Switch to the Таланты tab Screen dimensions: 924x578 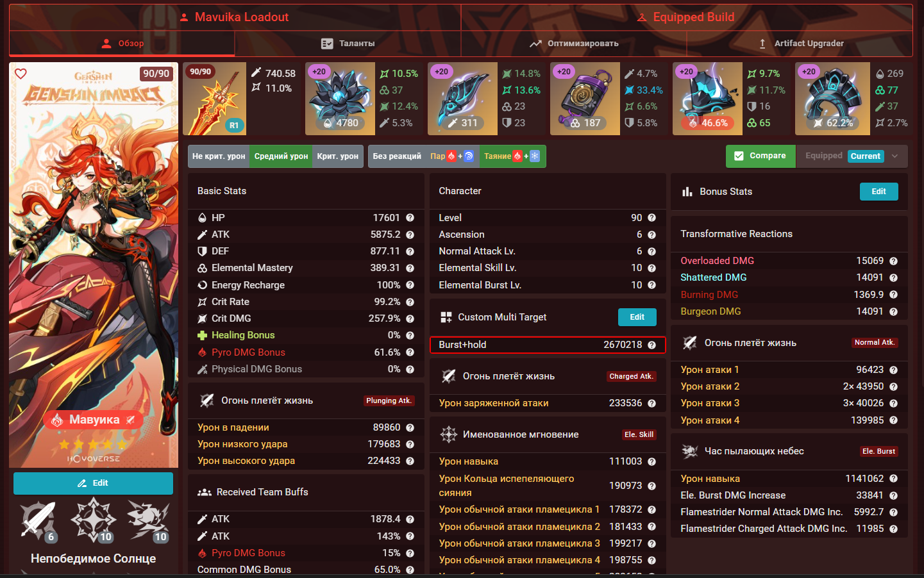pyautogui.click(x=348, y=44)
